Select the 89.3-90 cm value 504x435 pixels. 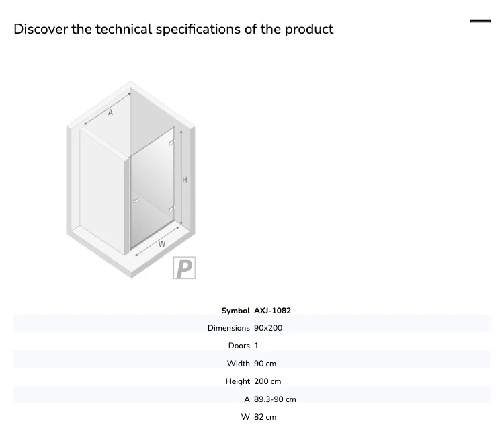(x=275, y=399)
